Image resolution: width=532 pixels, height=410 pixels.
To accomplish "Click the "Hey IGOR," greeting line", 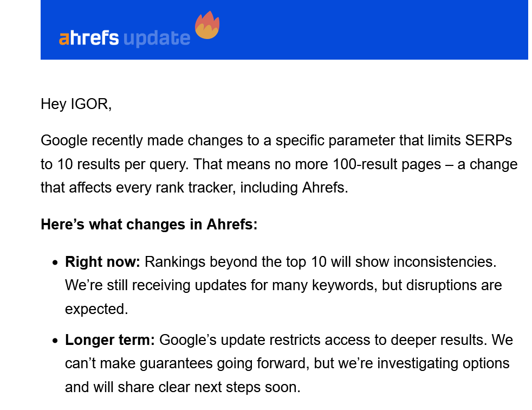I will point(76,104).
